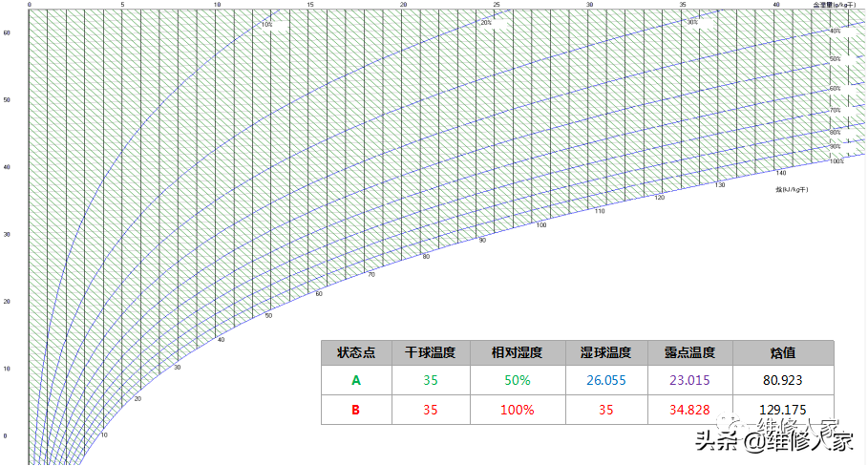Select the 干球温度 column header

pyautogui.click(x=431, y=352)
